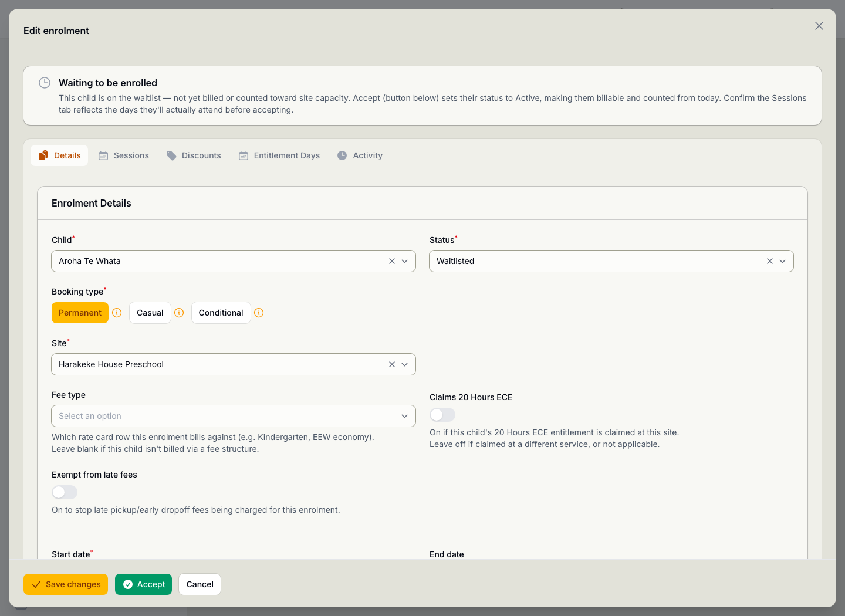Select Casual booking type

(x=150, y=313)
